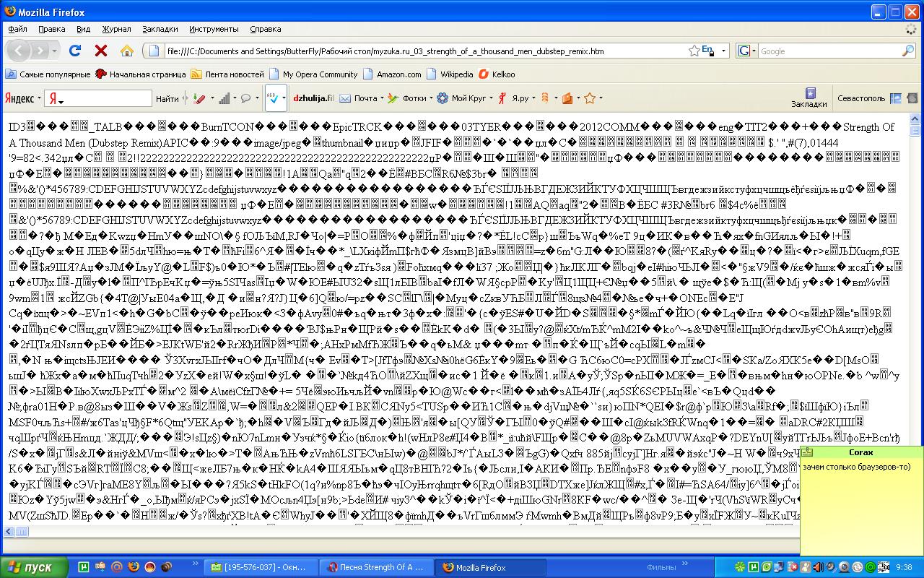
Task: Expand the Yandex logo dropdown arrow
Action: 38,98
